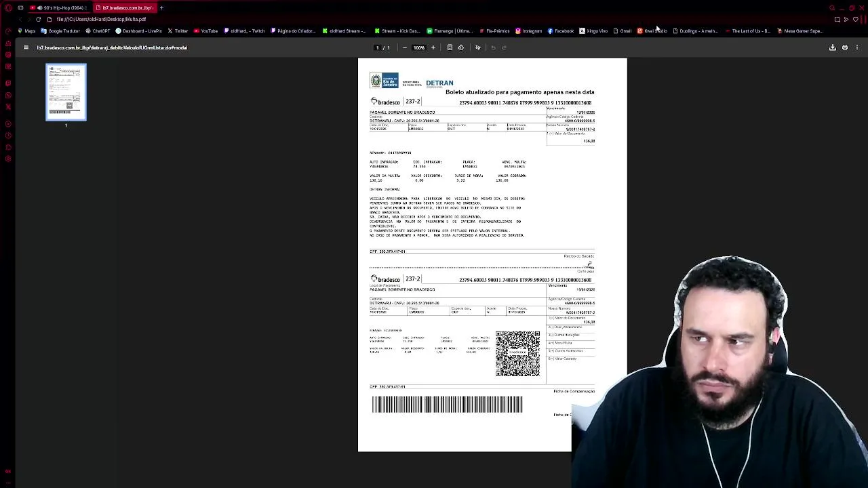Open the Duolingo bookmark
Screen dimensions: 868x488
695,30
